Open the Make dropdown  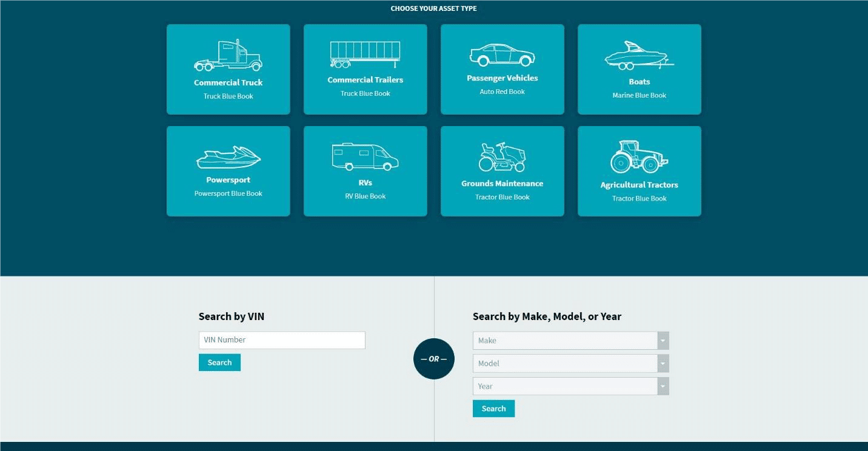(571, 341)
